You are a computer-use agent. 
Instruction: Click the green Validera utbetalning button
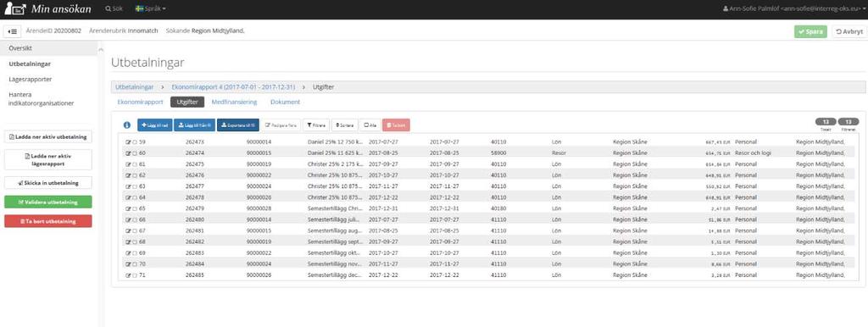48,202
